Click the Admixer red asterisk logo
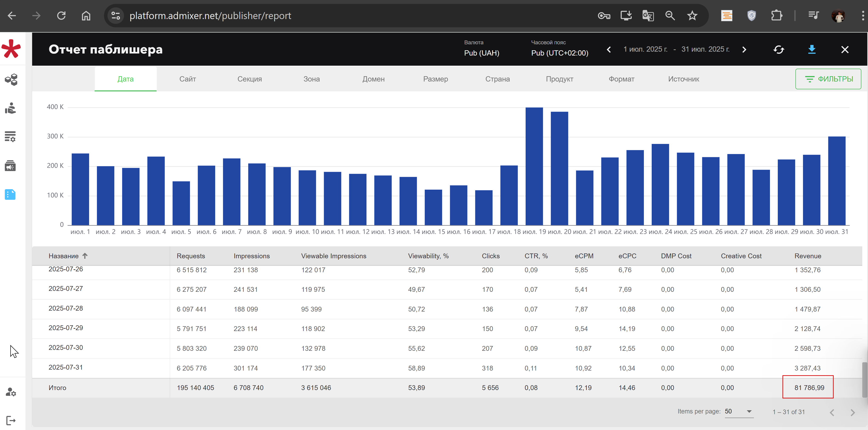Image resolution: width=868 pixels, height=430 pixels. tap(11, 48)
